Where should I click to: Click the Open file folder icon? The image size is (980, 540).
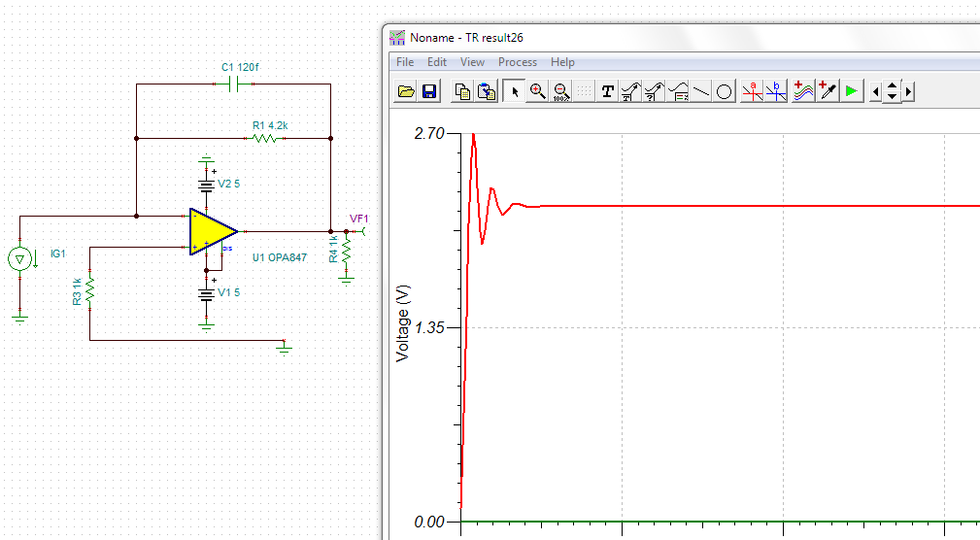click(x=406, y=91)
